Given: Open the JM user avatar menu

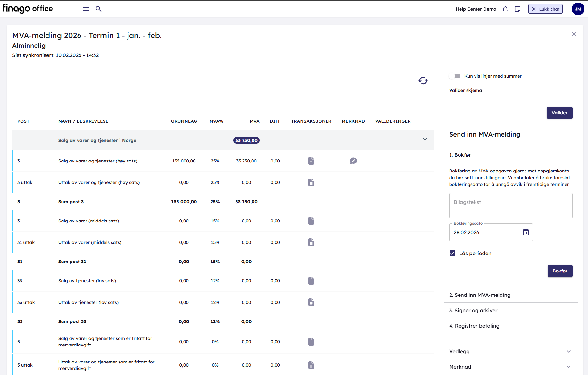Looking at the screenshot, I should point(578,9).
